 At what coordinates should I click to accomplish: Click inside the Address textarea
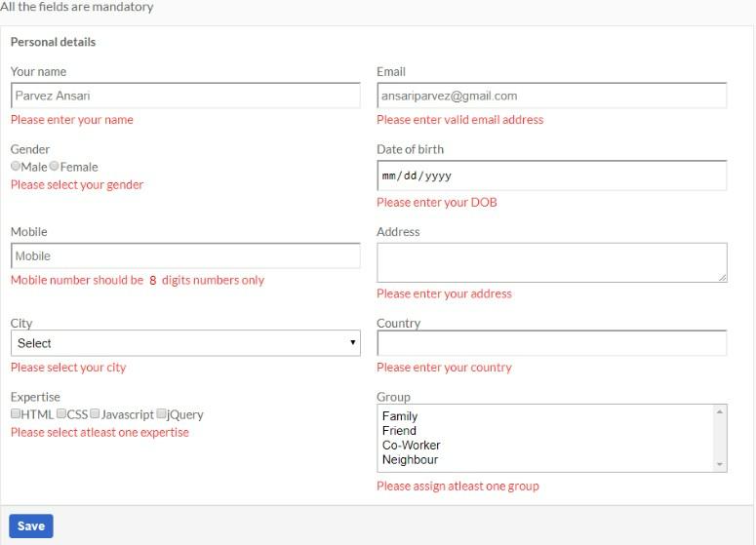coord(552,262)
